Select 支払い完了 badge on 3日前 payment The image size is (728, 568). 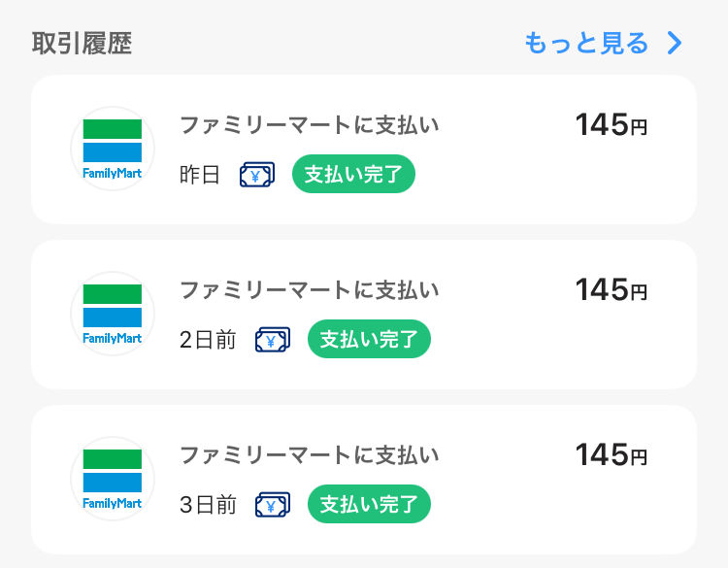pyautogui.click(x=369, y=504)
